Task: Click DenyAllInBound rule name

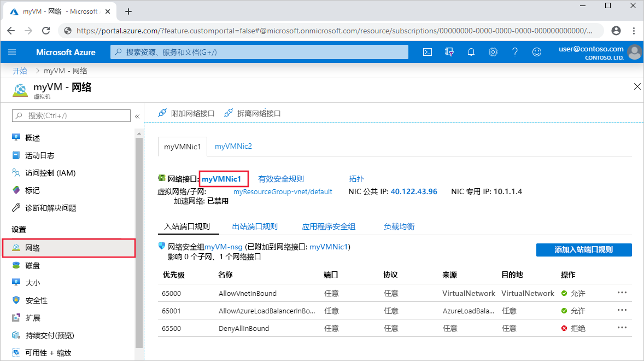Action: (x=244, y=328)
